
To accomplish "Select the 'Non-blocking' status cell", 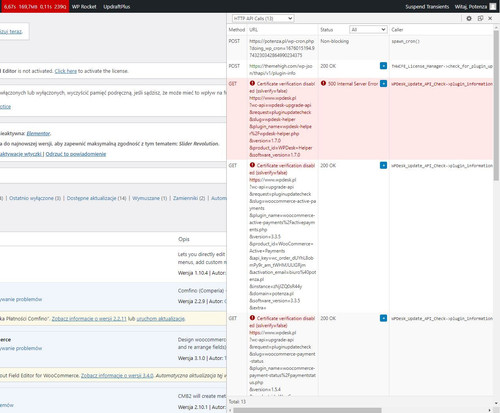I will coord(335,41).
